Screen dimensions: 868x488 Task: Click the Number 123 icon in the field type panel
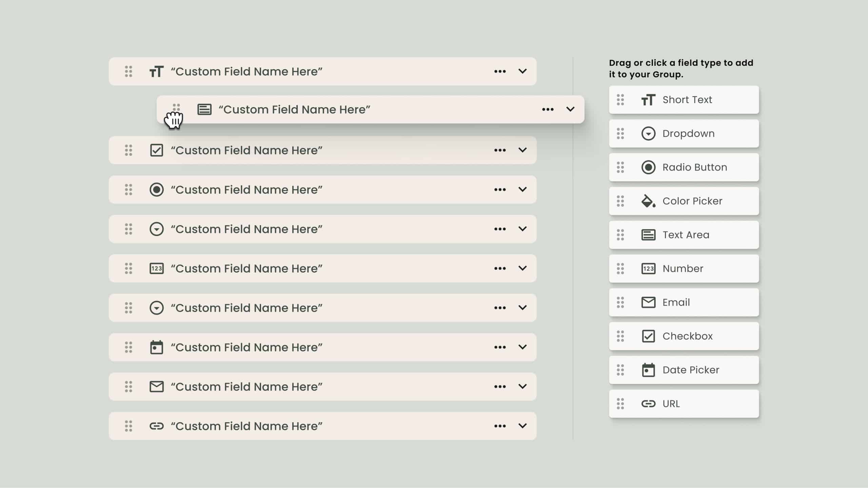pos(648,269)
